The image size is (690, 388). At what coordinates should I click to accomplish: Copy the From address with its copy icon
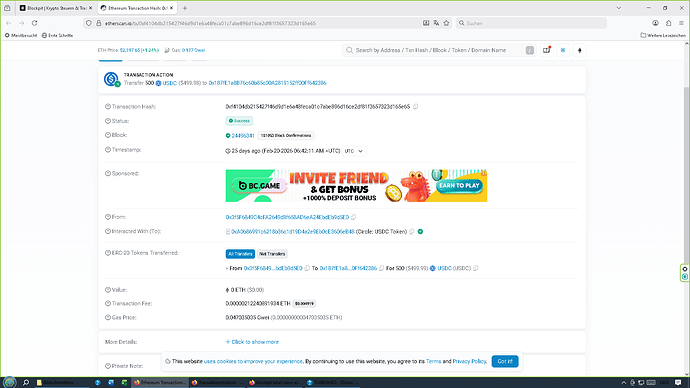354,217
